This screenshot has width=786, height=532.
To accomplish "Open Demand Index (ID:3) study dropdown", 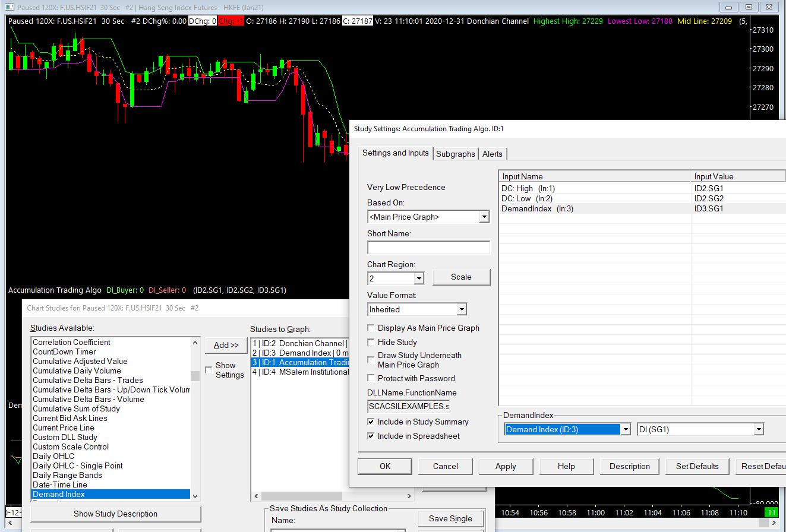I will pyautogui.click(x=624, y=429).
